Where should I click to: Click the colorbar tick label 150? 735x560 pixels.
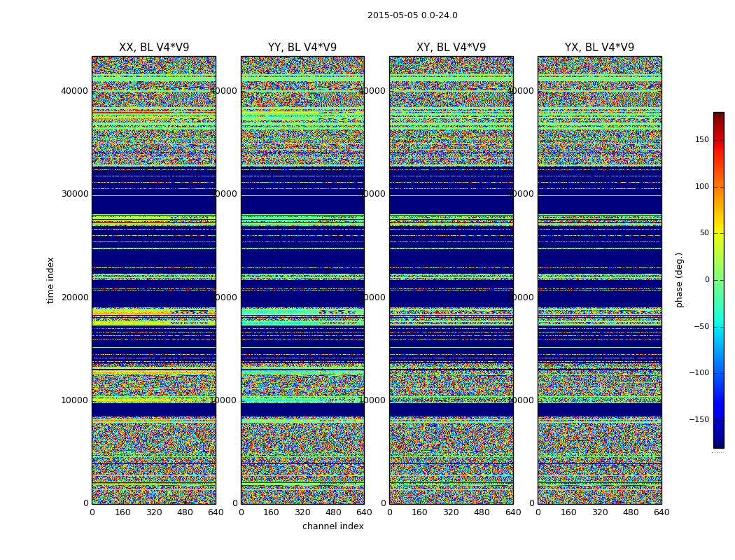pos(701,140)
